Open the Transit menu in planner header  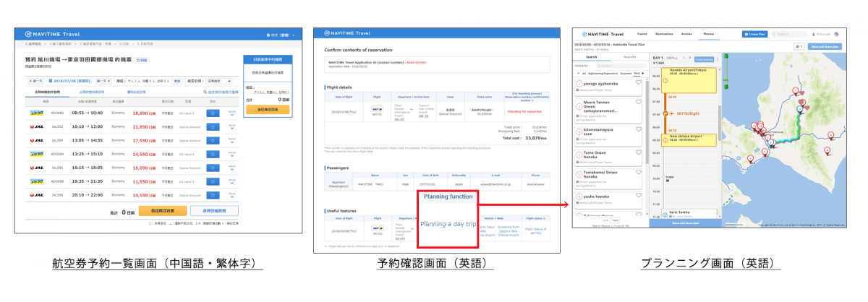click(642, 34)
